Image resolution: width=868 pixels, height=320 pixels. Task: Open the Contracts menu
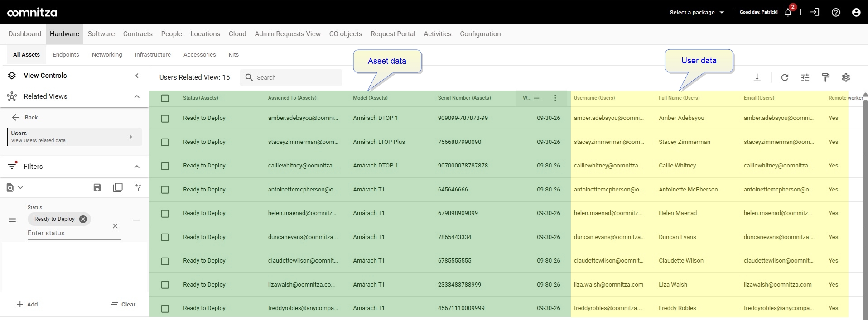(x=138, y=34)
